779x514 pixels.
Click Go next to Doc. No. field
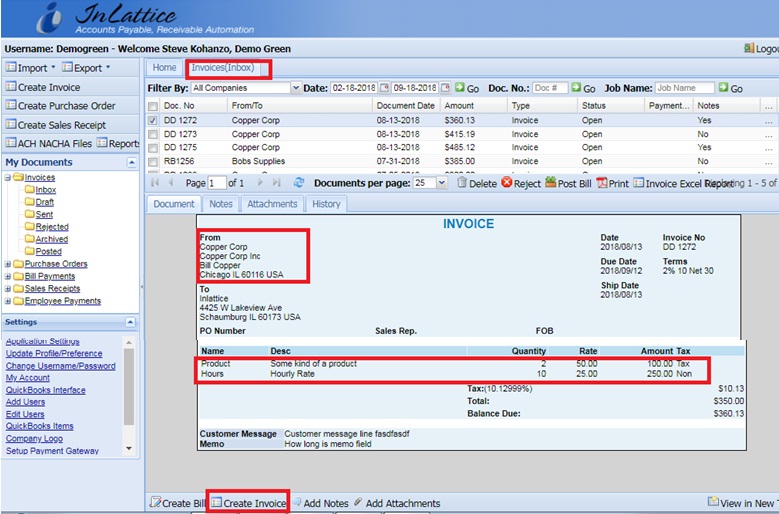click(583, 88)
